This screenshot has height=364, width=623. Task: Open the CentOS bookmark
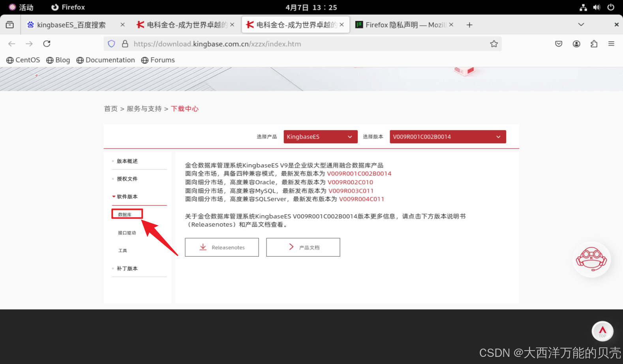coord(23,60)
